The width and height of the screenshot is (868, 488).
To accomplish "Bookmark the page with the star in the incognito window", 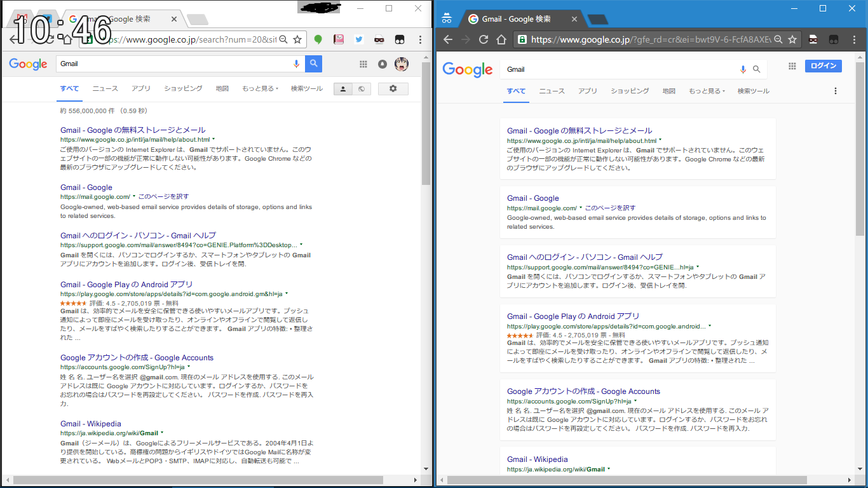I will 792,39.
